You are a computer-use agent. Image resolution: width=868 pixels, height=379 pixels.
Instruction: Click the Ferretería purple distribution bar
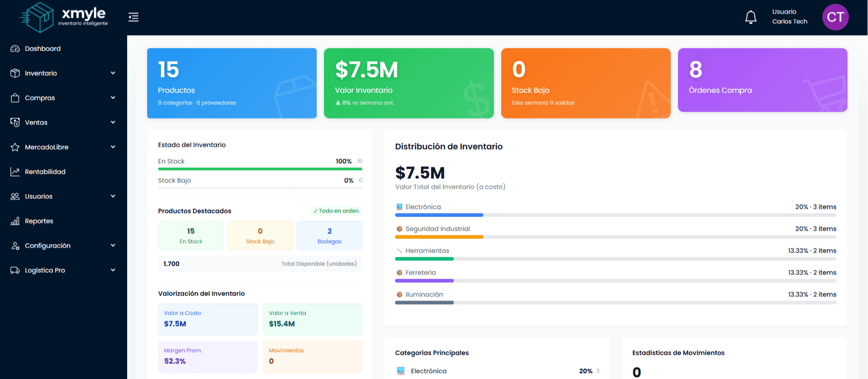[x=424, y=281]
